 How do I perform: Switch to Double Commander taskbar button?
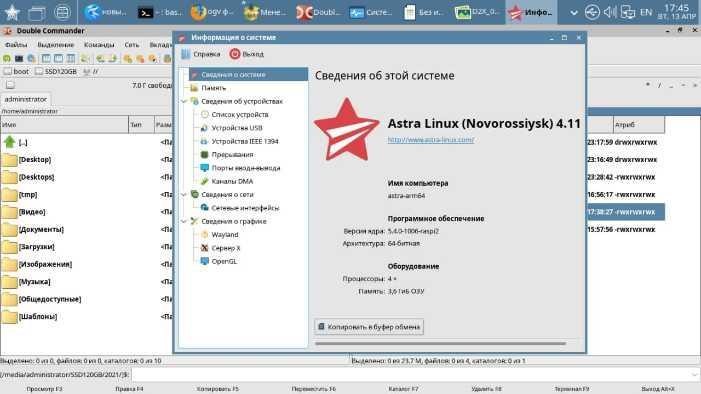pos(317,13)
